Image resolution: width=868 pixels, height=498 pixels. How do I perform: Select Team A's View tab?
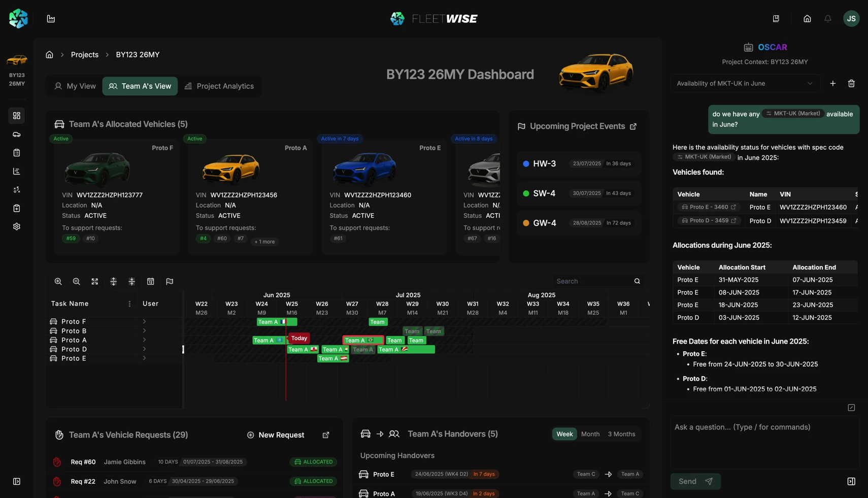(x=140, y=86)
